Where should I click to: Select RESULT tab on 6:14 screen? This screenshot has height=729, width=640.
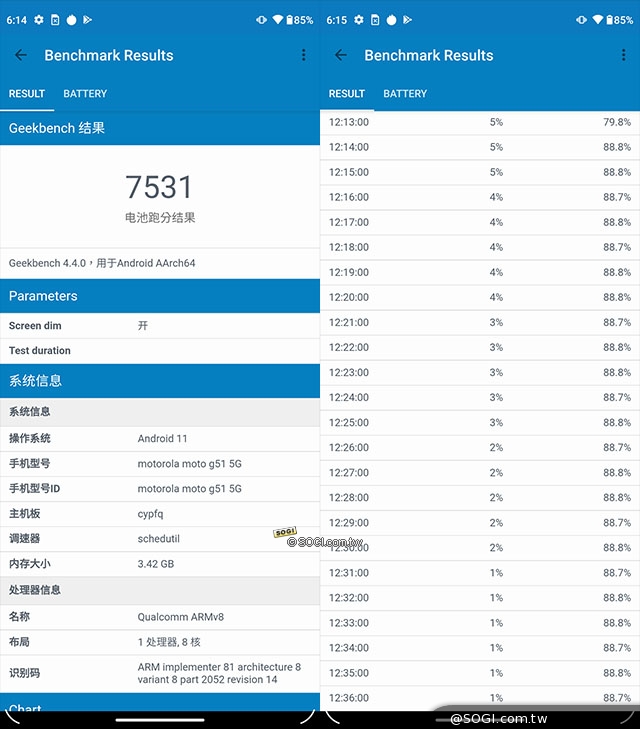(27, 94)
